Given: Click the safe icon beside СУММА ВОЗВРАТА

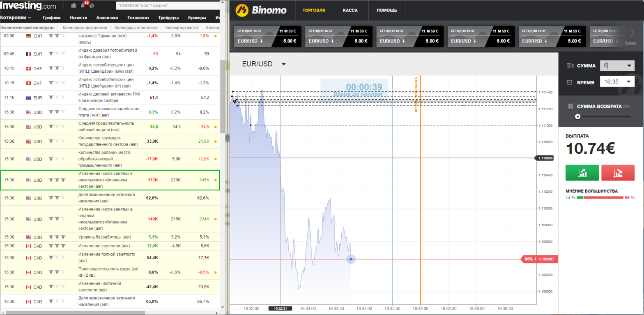Looking at the screenshot, I should click(x=570, y=106).
